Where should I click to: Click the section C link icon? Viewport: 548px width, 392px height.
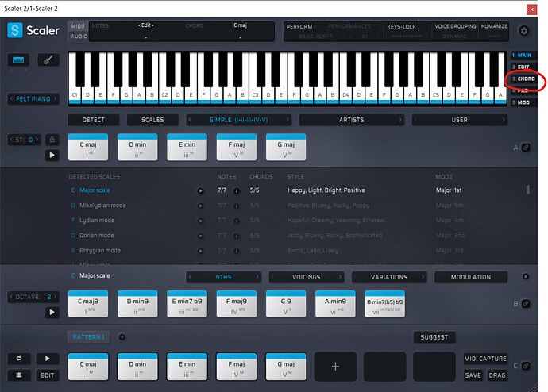(526, 366)
